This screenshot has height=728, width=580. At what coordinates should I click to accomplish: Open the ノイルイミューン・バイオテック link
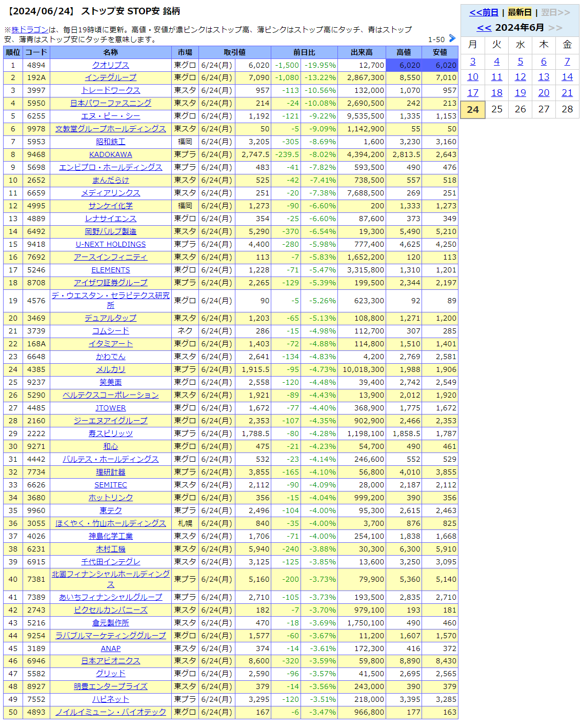(111, 712)
